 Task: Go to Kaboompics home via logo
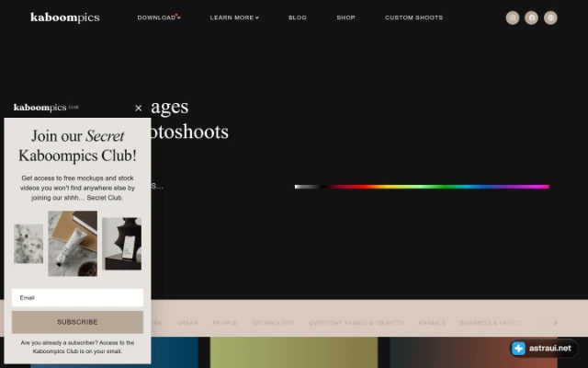pos(65,17)
